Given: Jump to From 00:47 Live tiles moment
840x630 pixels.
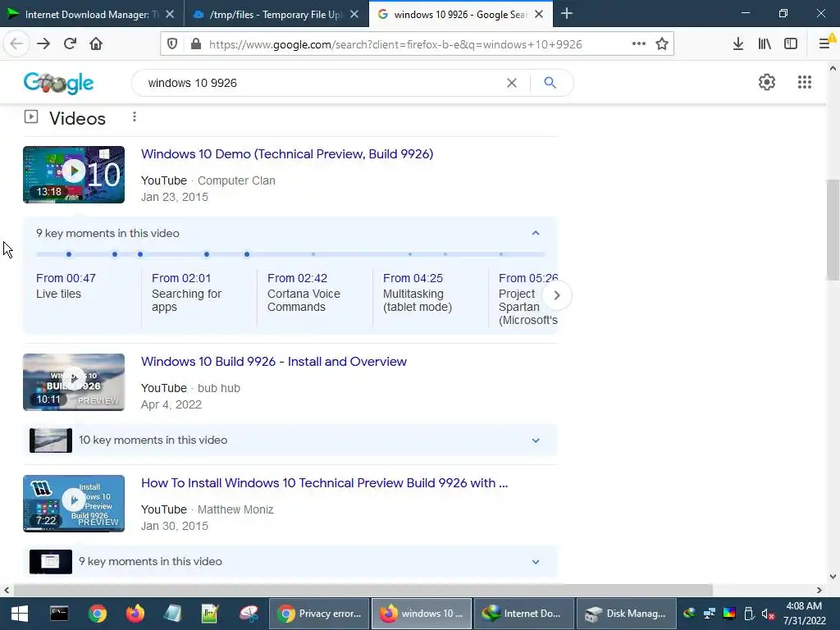Looking at the screenshot, I should coord(66,286).
